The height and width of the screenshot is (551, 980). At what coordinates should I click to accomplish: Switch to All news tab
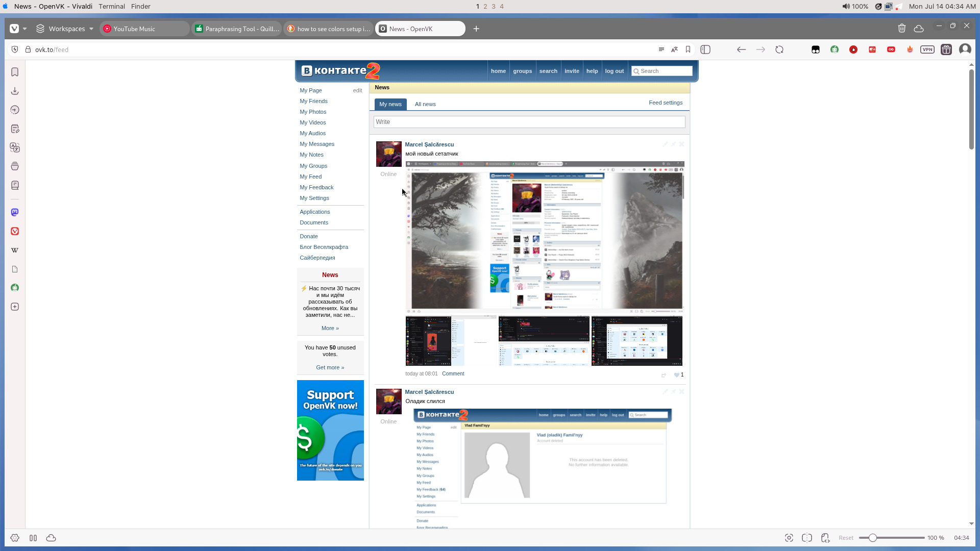click(x=425, y=104)
